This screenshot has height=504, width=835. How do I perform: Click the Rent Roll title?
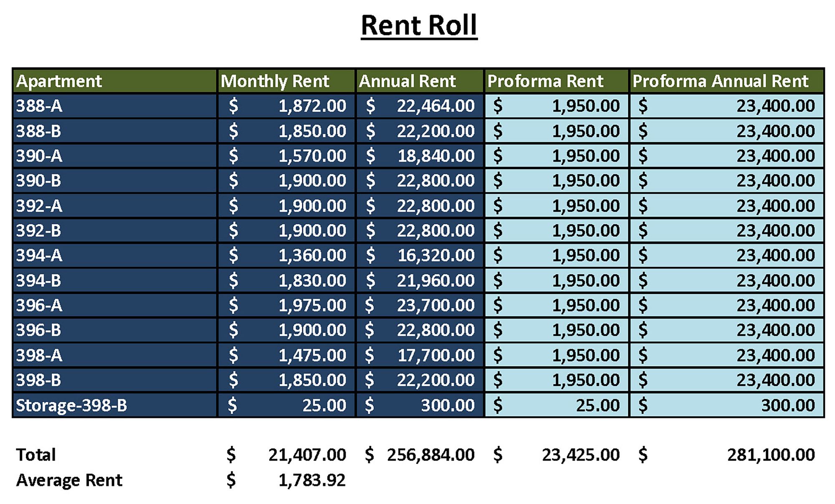coord(419,25)
